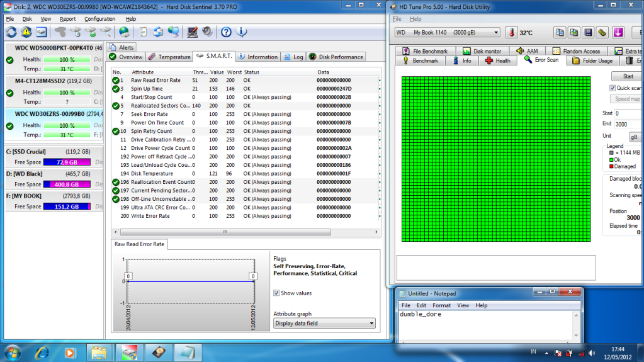Viewport: 644px width, 362px height.
Task: Click the Refresh icon in Hard Disk Sentinel toolbar
Action: click(11, 32)
